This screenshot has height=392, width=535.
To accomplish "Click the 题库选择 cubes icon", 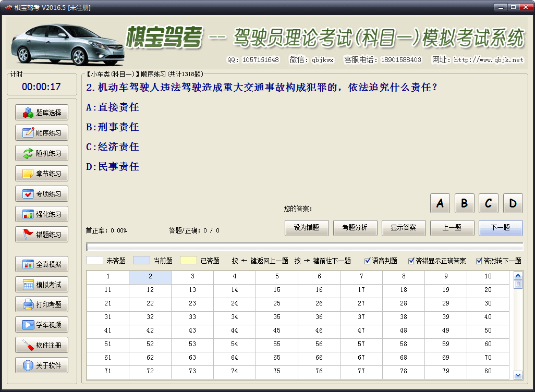I will coord(28,113).
